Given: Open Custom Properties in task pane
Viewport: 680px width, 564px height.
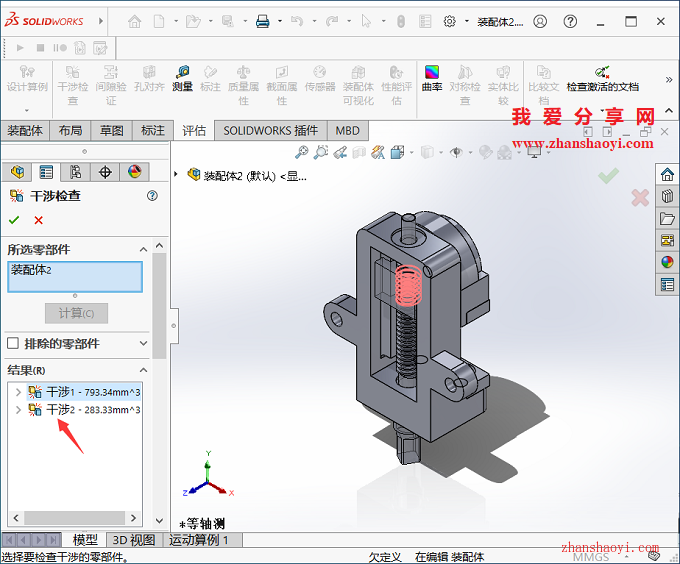Looking at the screenshot, I should click(667, 284).
